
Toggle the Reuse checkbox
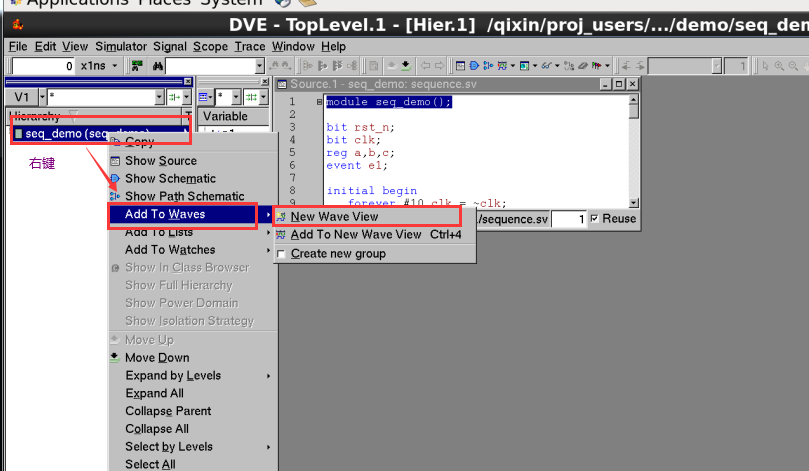pyautogui.click(x=594, y=219)
